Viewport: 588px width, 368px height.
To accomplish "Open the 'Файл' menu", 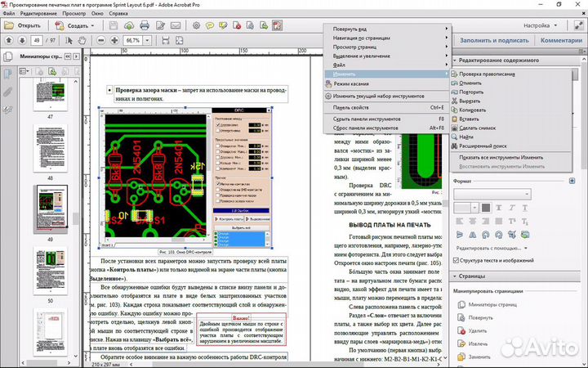I will click(x=9, y=13).
